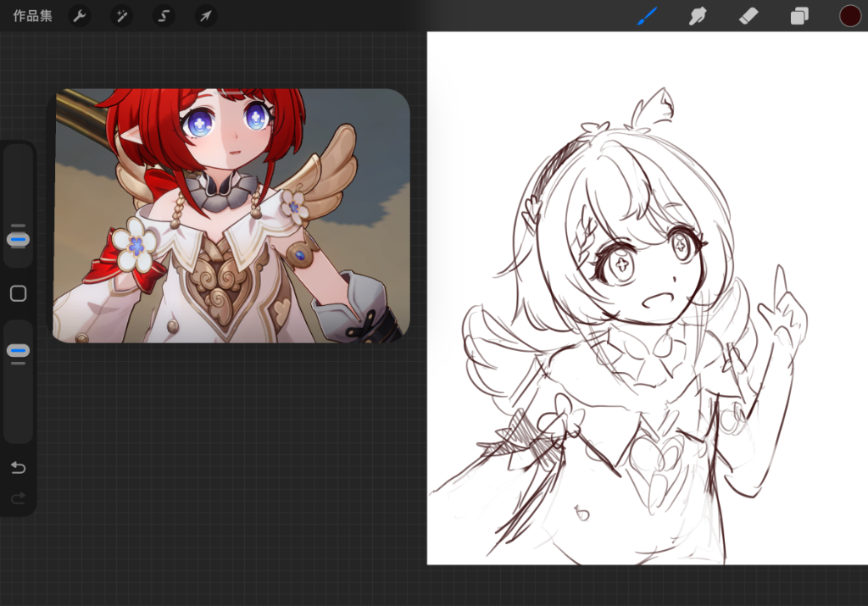Viewport: 868px width, 606px height.
Task: Select the Smudge tool
Action: coord(698,16)
